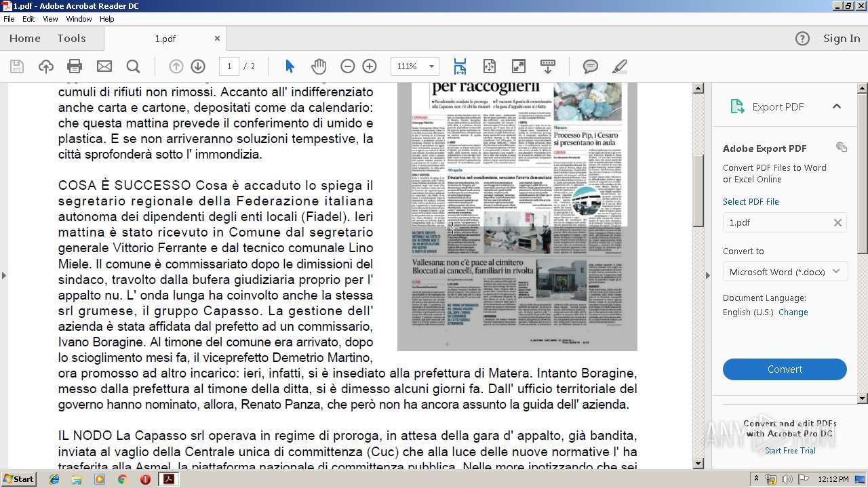Click the volume speaker tray icon
This screenshot has width=868, height=488.
(787, 479)
